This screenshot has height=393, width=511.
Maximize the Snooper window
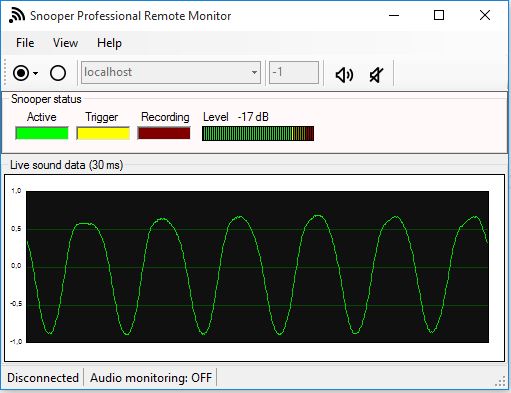click(439, 15)
